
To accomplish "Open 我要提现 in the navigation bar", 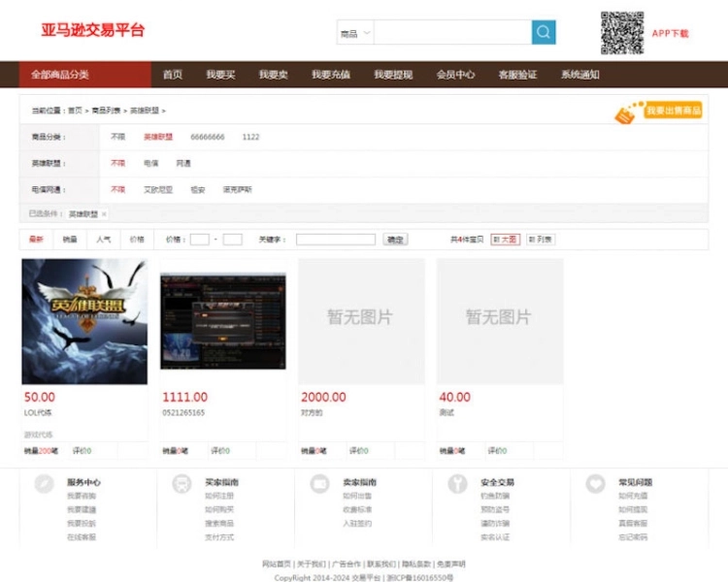I will coord(394,75).
